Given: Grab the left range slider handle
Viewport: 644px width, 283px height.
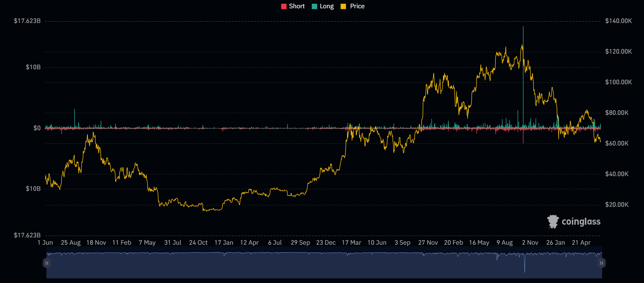Looking at the screenshot, I should point(47,263).
